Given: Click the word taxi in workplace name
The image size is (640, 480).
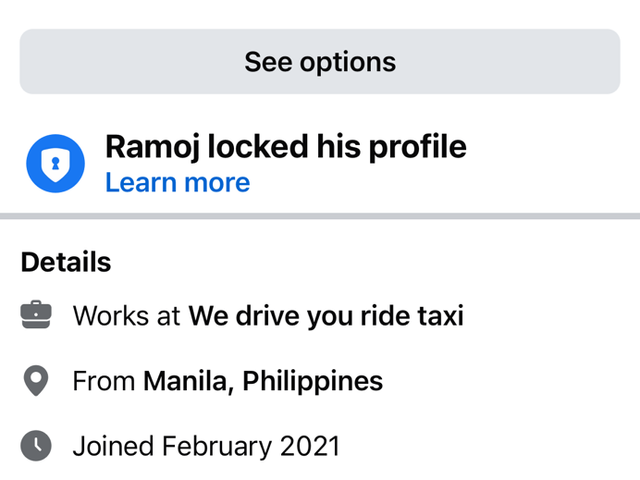Looking at the screenshot, I should pos(440,316).
